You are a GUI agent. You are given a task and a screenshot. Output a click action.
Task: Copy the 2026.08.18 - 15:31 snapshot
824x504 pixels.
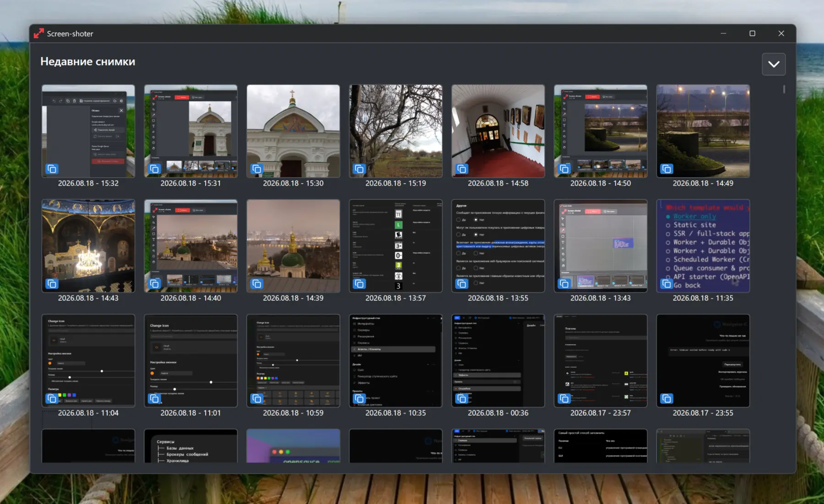155,169
